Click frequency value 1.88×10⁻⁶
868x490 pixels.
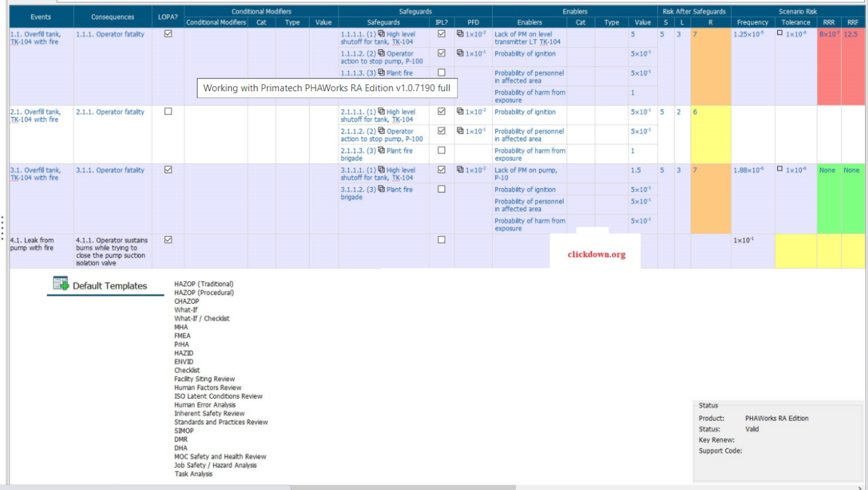(748, 170)
